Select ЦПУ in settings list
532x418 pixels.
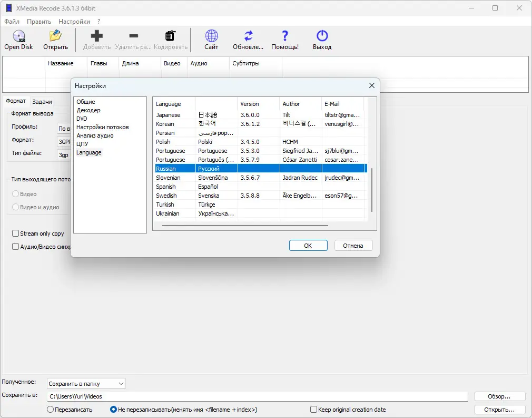point(83,144)
